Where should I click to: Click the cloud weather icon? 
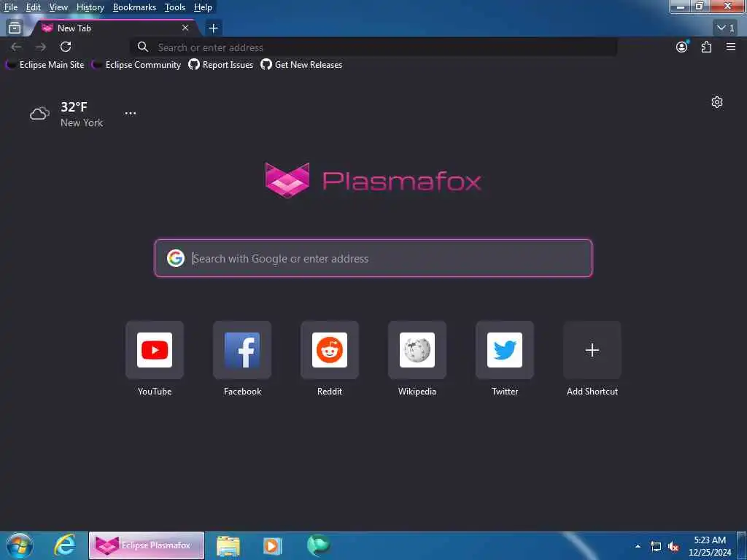(39, 113)
